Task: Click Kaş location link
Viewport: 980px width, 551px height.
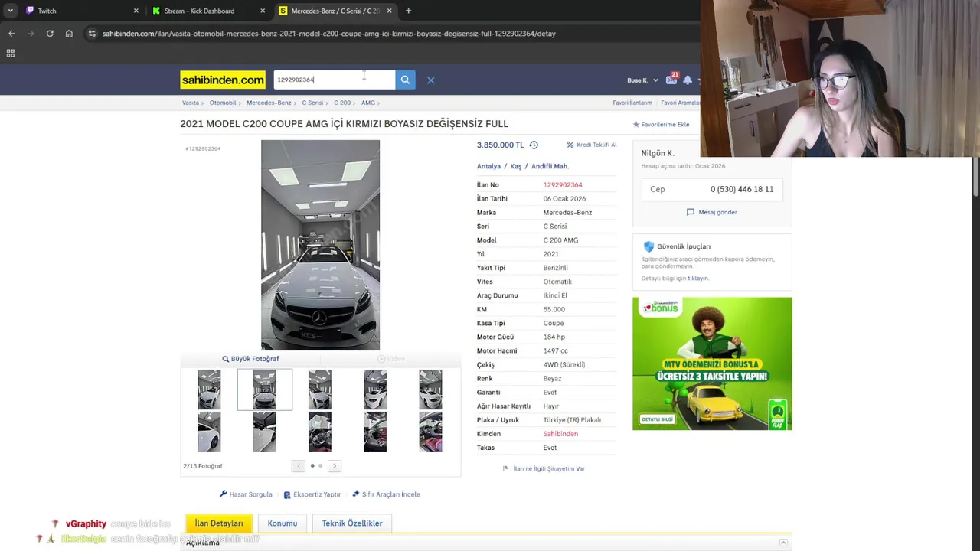Action: click(x=516, y=166)
